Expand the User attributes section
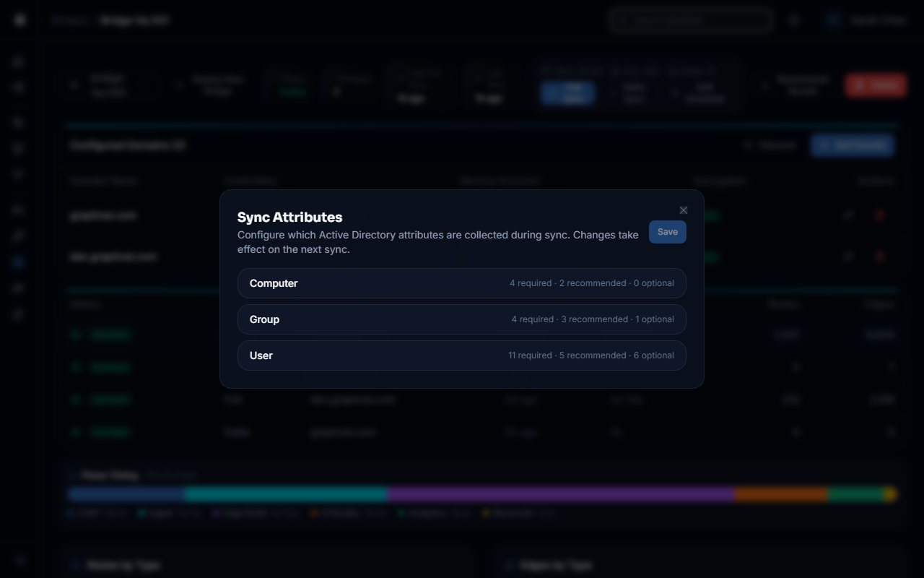The width and height of the screenshot is (924, 578). (x=462, y=355)
